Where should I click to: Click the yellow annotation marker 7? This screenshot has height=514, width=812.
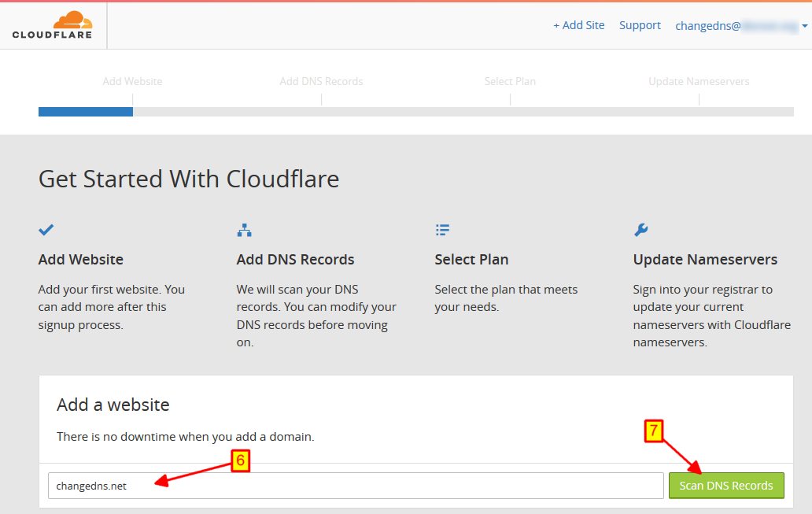point(654,431)
